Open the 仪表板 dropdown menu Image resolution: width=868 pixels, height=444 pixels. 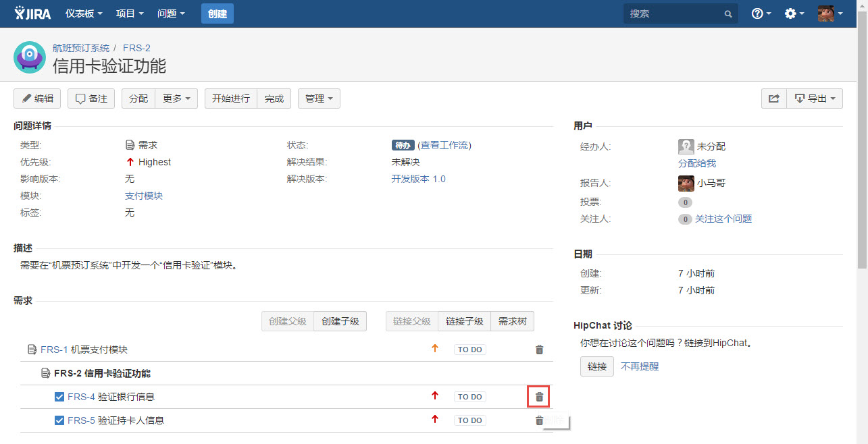(x=84, y=13)
